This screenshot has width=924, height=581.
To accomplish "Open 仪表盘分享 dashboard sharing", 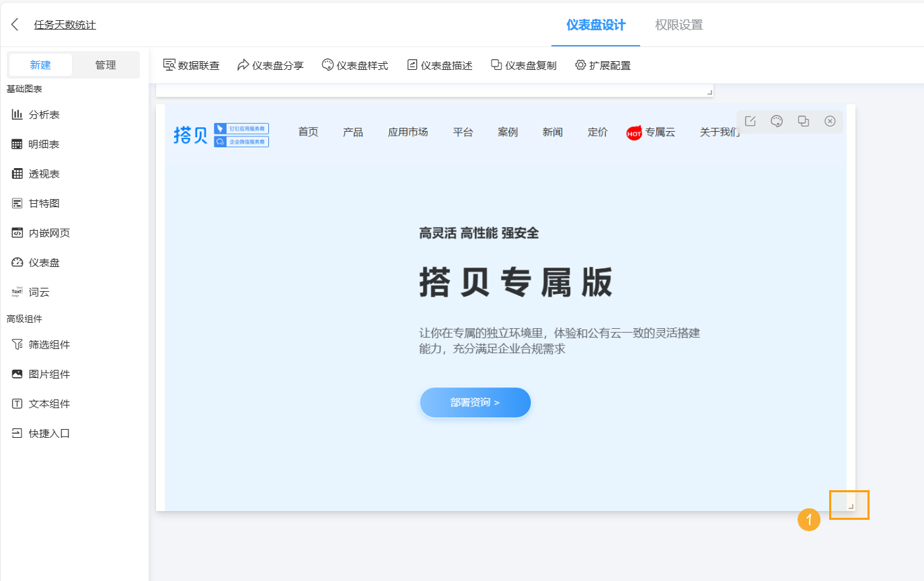I will 270,65.
